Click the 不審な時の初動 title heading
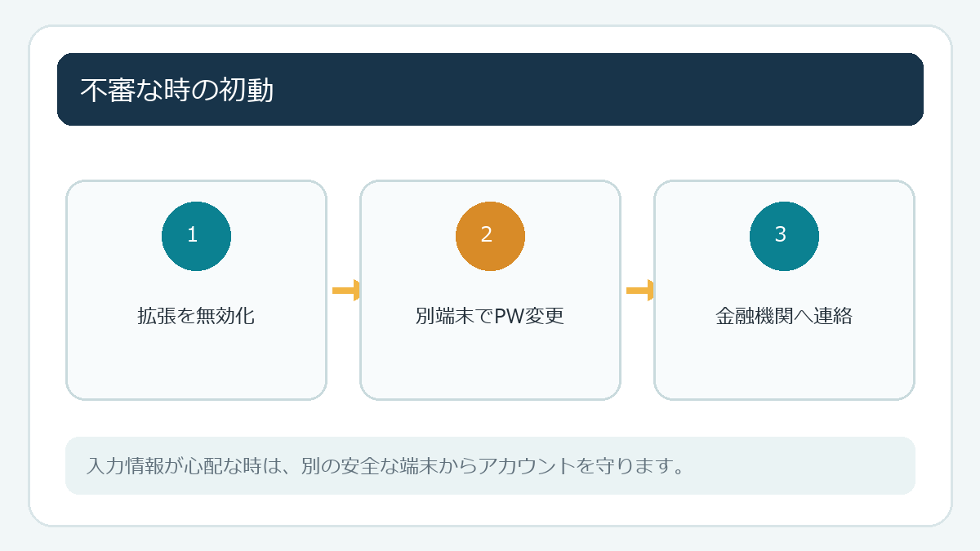 point(176,90)
